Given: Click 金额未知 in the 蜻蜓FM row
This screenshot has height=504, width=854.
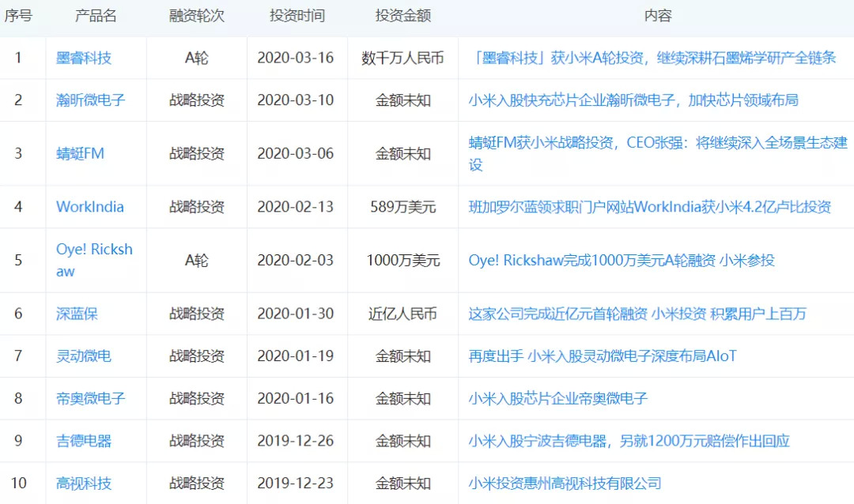Looking at the screenshot, I should click(403, 153).
